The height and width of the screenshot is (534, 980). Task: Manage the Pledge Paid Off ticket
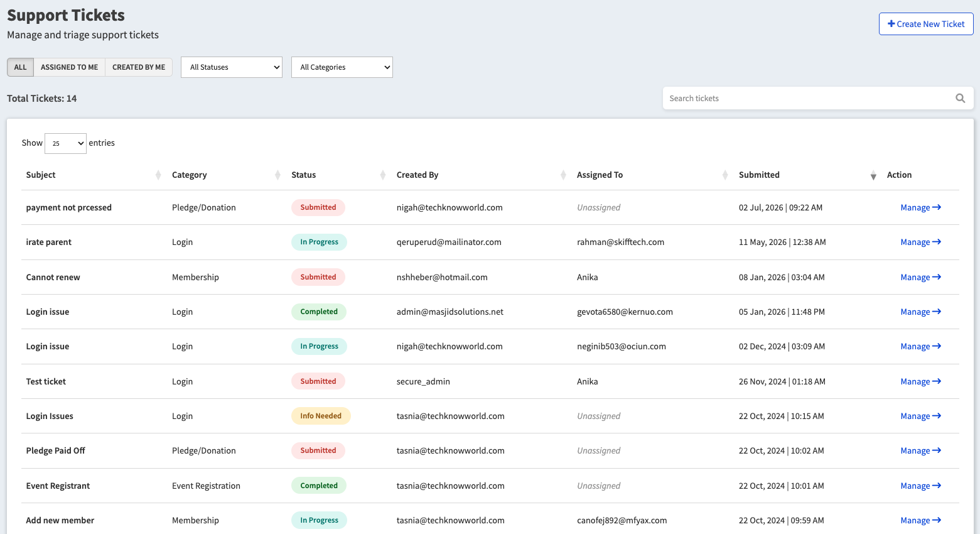[920, 450]
